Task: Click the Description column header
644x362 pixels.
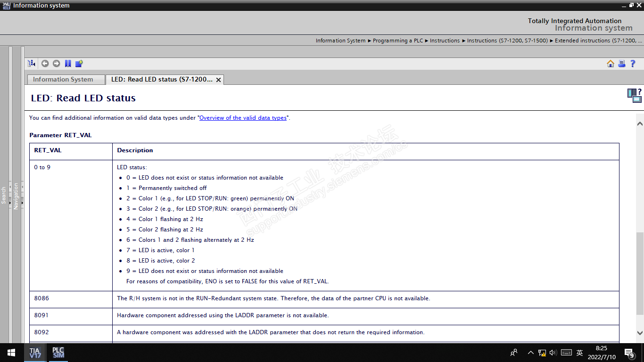Action: pyautogui.click(x=365, y=151)
